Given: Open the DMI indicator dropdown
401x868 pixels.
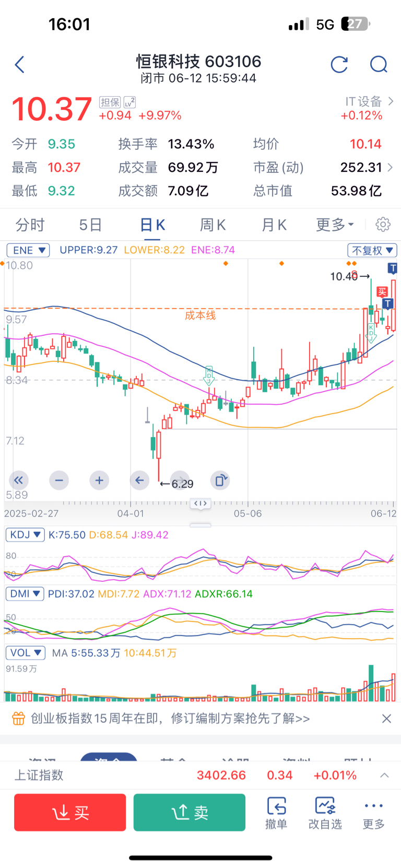Looking at the screenshot, I should click(25, 594).
